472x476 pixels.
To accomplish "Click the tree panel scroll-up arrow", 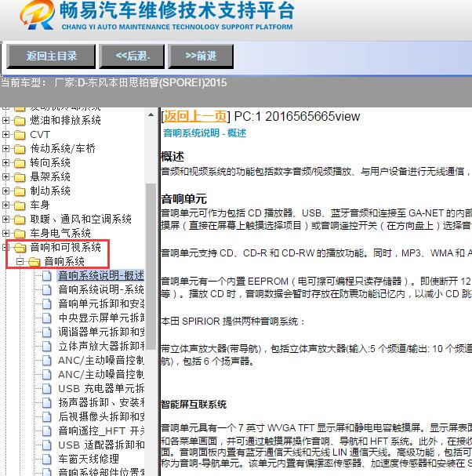I will 151,115.
